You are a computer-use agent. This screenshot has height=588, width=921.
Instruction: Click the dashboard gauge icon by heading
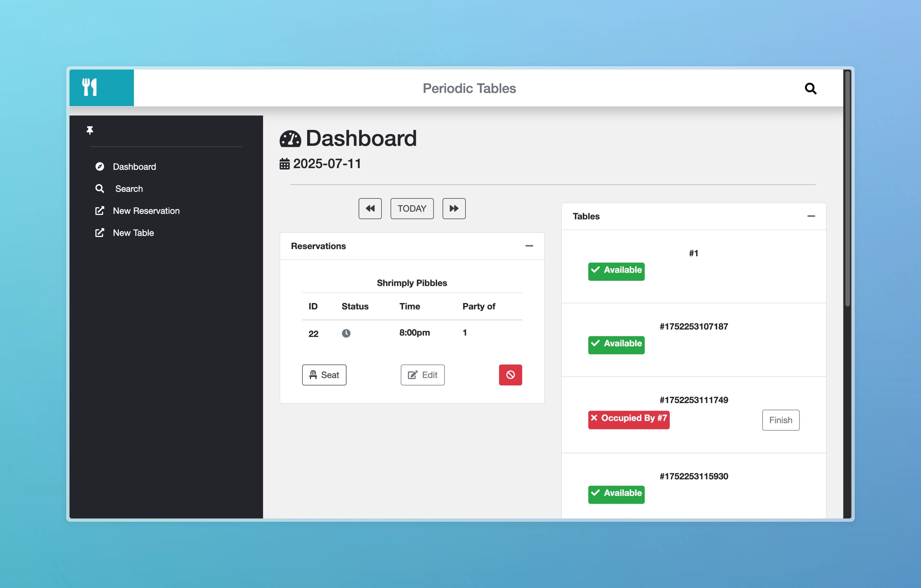coord(290,138)
